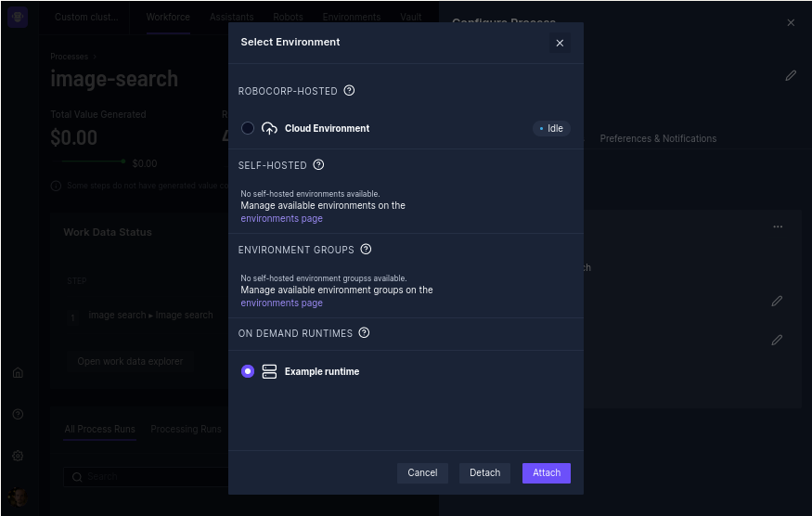Click the Cloud Environment label
Image resolution: width=812 pixels, height=516 pixels.
coord(328,128)
